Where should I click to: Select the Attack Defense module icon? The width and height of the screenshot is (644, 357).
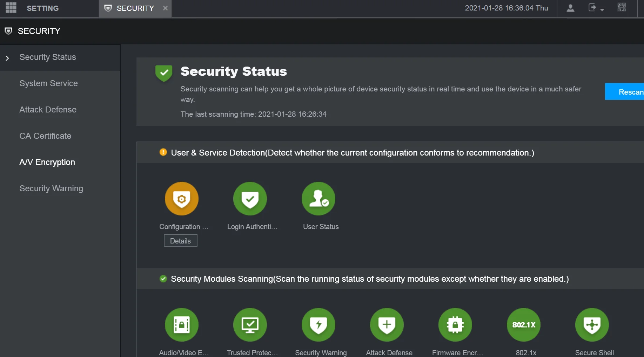387,325
